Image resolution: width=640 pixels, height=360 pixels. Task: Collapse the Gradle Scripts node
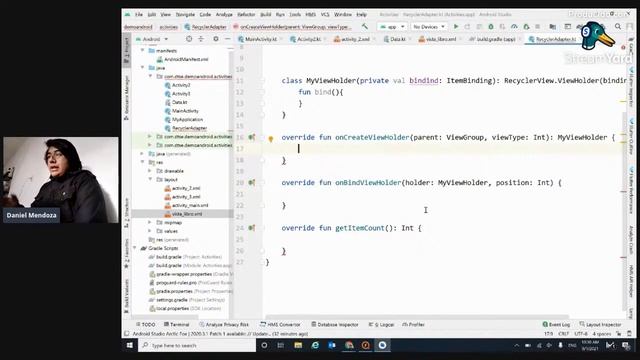point(135,248)
